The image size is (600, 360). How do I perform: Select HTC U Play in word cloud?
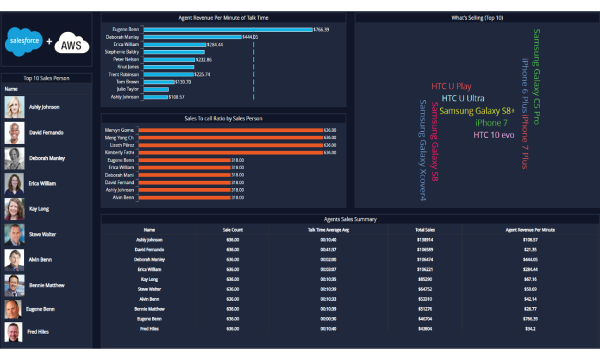tap(451, 86)
